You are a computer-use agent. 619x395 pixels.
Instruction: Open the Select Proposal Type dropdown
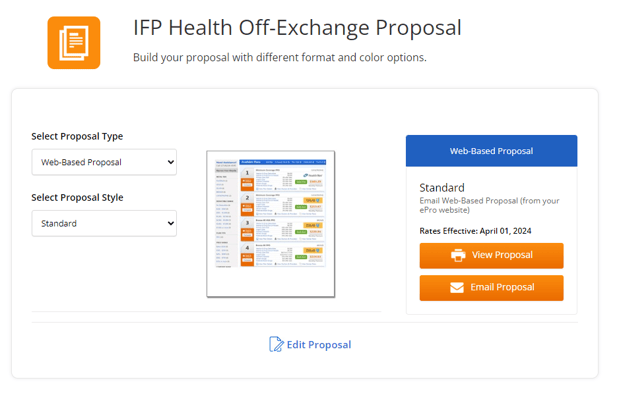point(104,162)
